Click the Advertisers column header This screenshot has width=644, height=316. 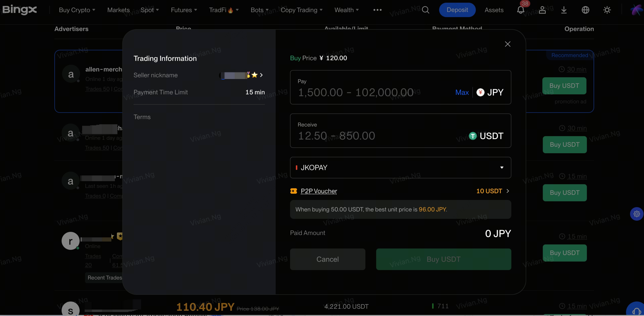(71, 29)
